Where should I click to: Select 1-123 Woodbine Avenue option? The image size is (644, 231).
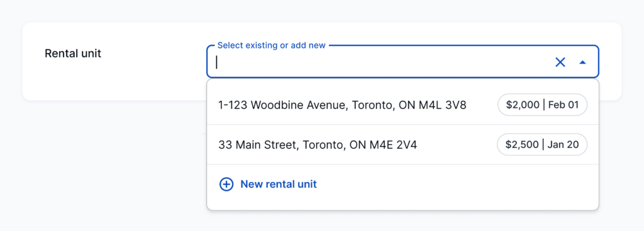(402, 105)
